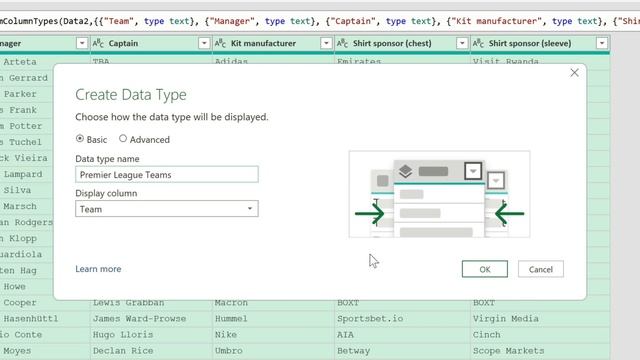Select the Shirt sponsor (chest) column header
This screenshot has width=640, height=360.
[392, 43]
